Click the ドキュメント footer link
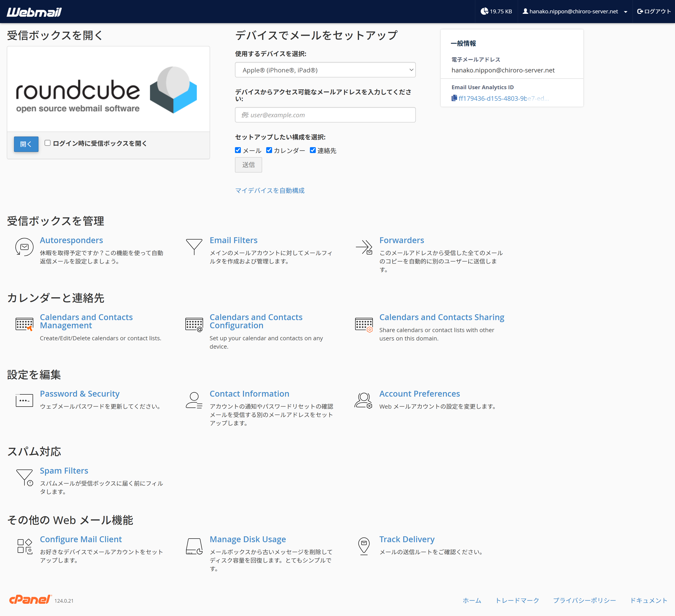The height and width of the screenshot is (616, 675). point(649,600)
